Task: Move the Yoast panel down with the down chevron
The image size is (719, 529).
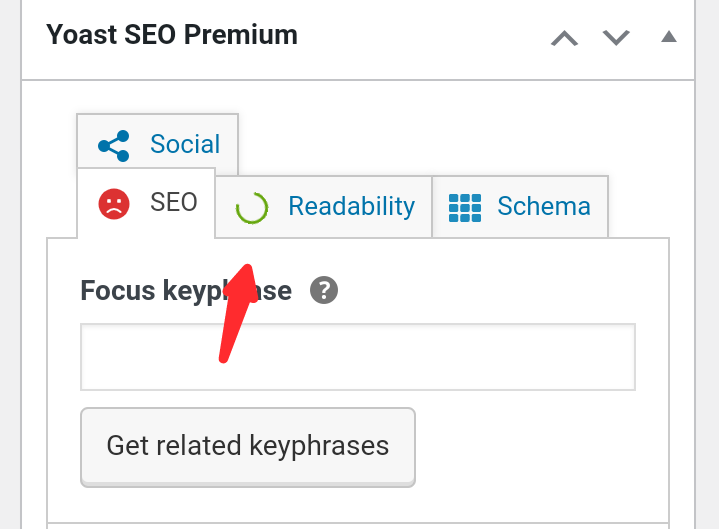Action: [616, 38]
